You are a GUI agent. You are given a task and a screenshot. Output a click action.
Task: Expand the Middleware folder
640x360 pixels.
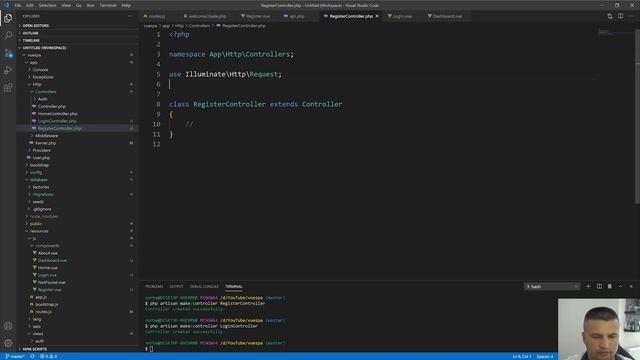46,136
